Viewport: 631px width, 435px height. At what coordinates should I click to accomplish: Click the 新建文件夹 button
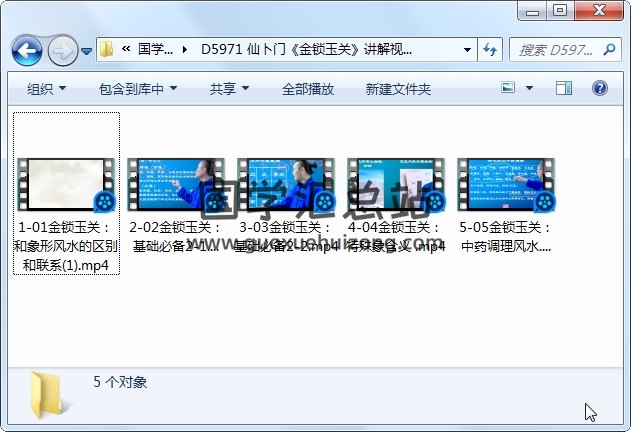click(398, 89)
